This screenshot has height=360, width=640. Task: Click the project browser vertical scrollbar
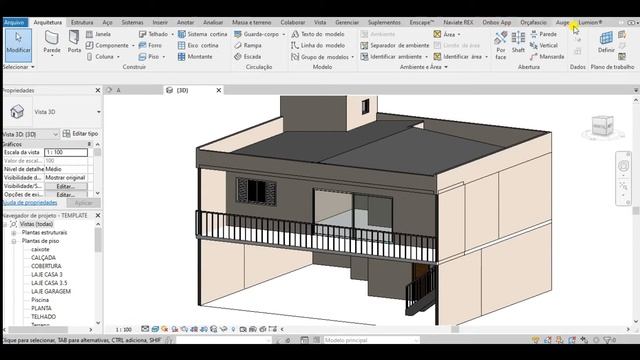tap(98, 240)
